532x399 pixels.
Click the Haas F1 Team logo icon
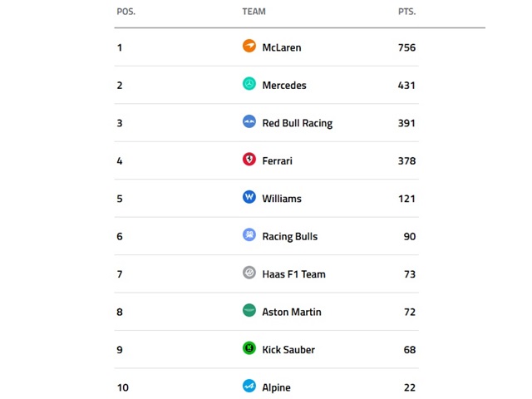click(249, 273)
